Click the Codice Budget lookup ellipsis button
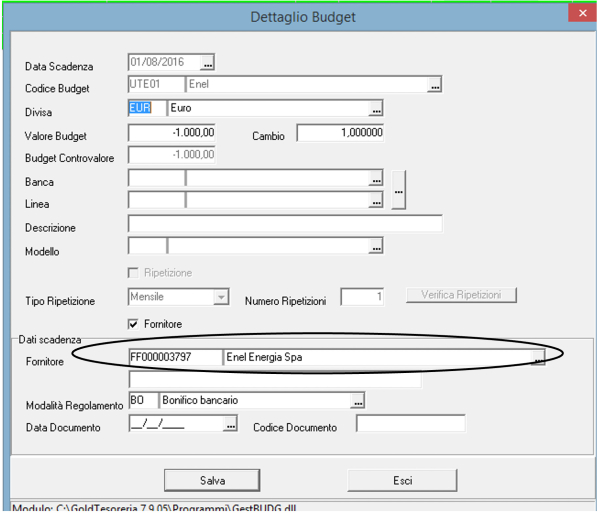The width and height of the screenshot is (600, 514). [x=434, y=86]
